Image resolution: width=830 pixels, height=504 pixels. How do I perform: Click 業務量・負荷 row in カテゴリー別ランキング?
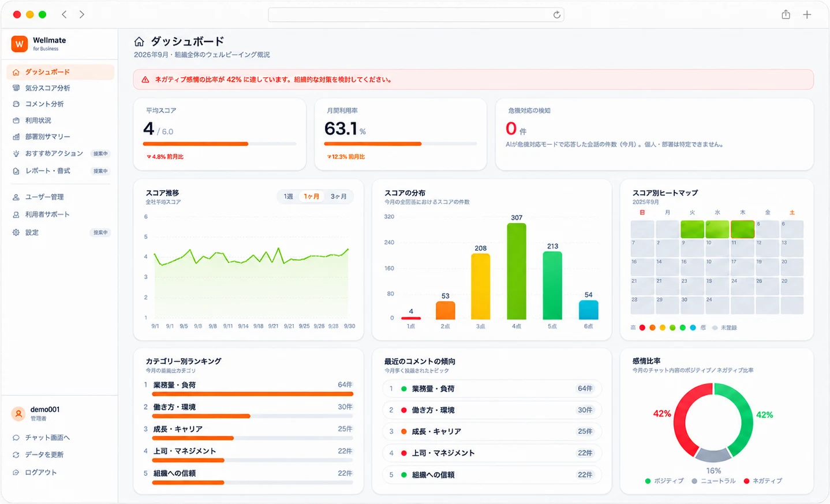(x=248, y=389)
